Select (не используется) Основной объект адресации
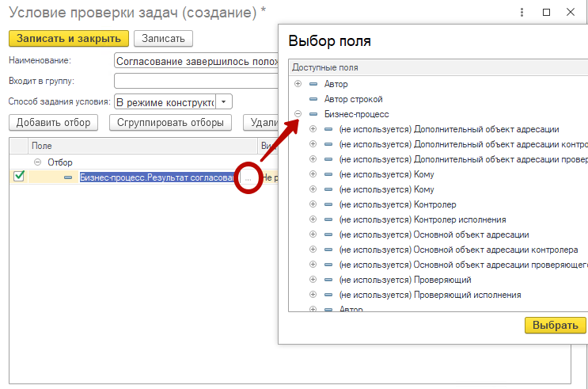 click(434, 235)
